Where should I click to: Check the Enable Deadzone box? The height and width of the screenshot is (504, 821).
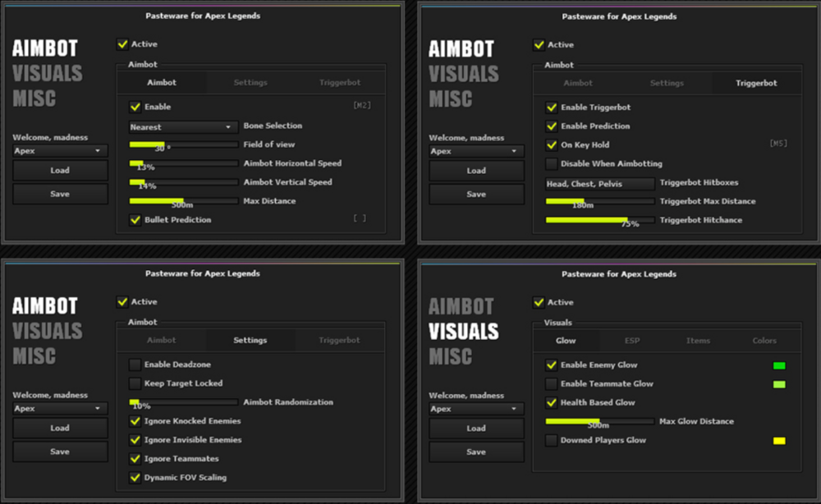coord(135,364)
